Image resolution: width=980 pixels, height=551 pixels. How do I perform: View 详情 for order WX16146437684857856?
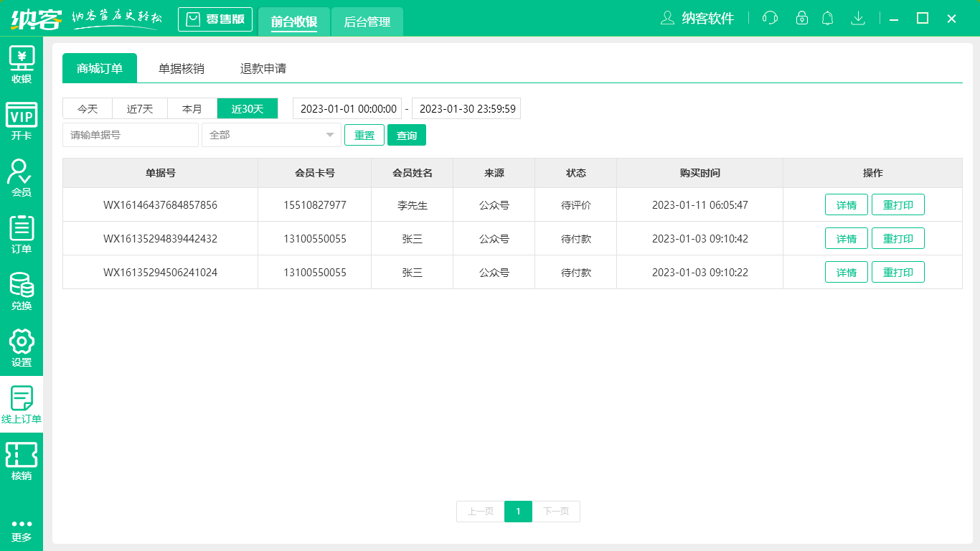coord(846,204)
